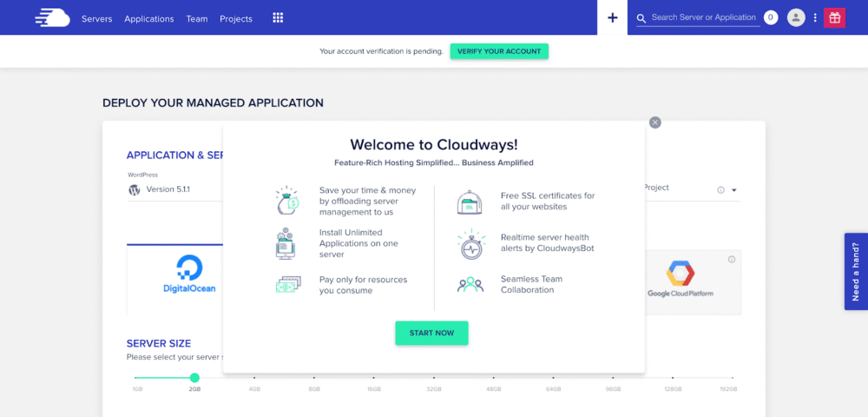The height and width of the screenshot is (417, 868).
Task: Expand the Project dropdown arrow
Action: [x=733, y=190]
